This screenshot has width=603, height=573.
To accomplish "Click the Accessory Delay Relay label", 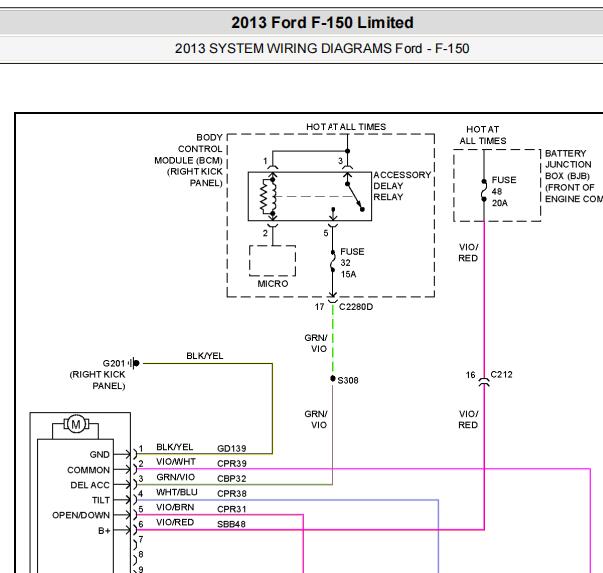I will (x=401, y=186).
